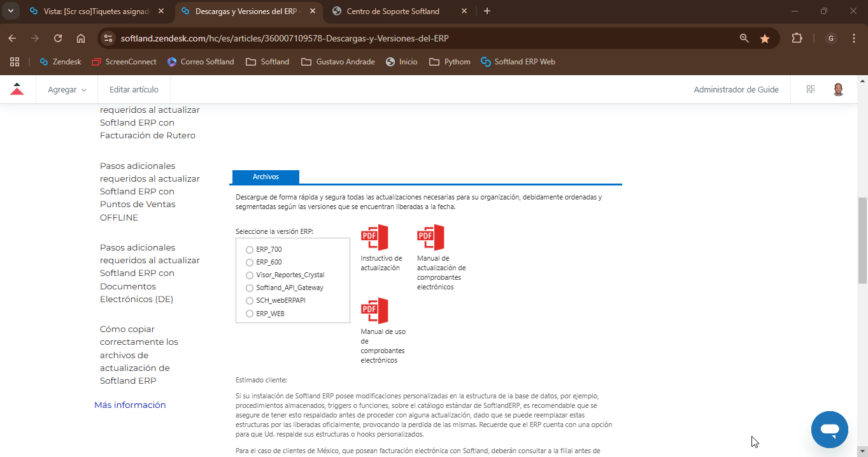
Task: Select the ERP_600 version radio button
Action: coord(250,262)
